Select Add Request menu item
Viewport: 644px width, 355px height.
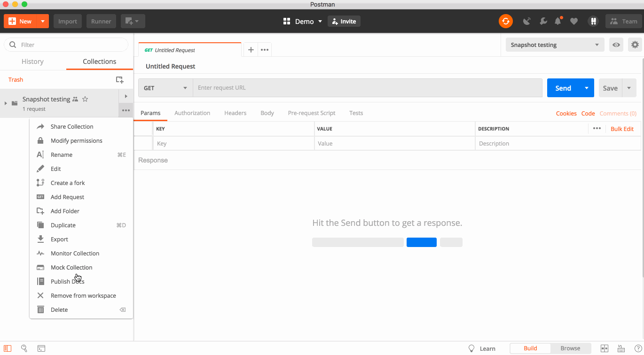(81, 197)
